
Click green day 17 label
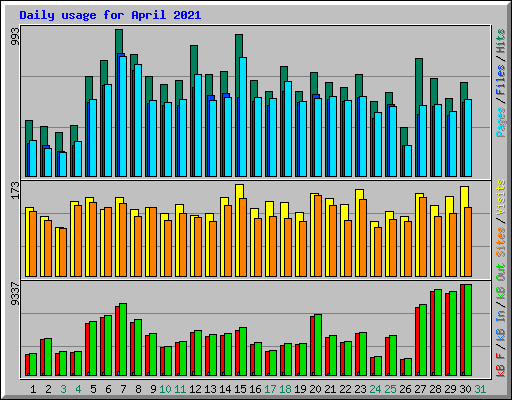270,389
